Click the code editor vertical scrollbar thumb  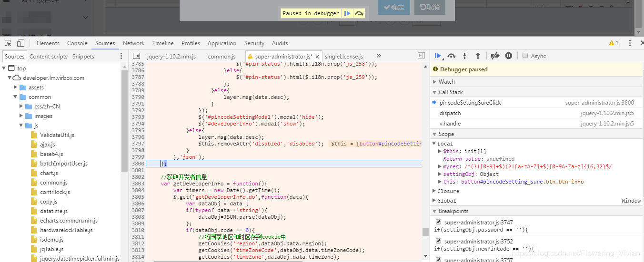pos(425,232)
